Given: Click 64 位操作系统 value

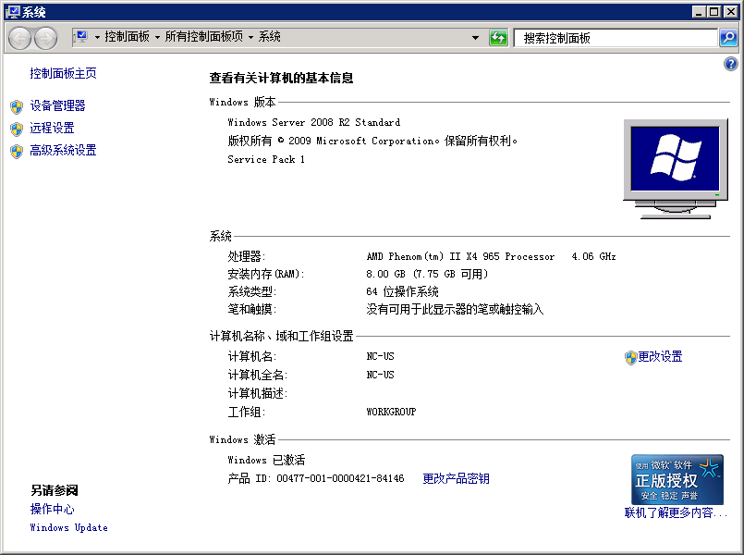Looking at the screenshot, I should tap(403, 291).
